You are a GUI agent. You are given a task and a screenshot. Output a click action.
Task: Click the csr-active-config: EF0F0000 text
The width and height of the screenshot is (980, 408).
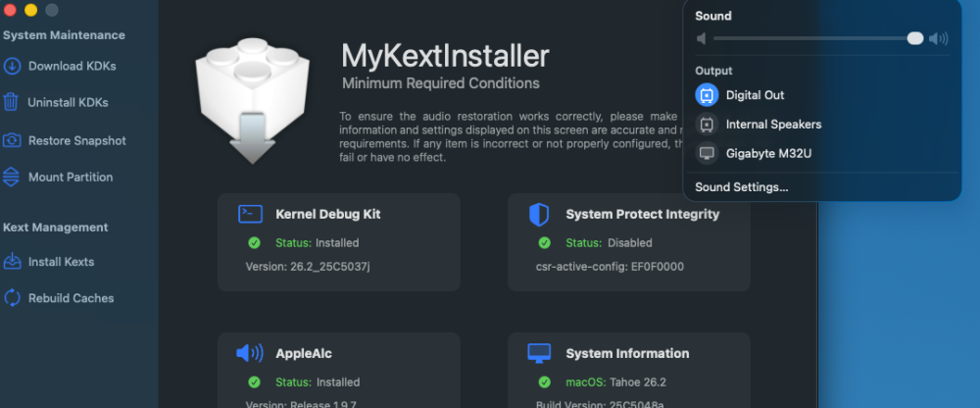pos(610,267)
